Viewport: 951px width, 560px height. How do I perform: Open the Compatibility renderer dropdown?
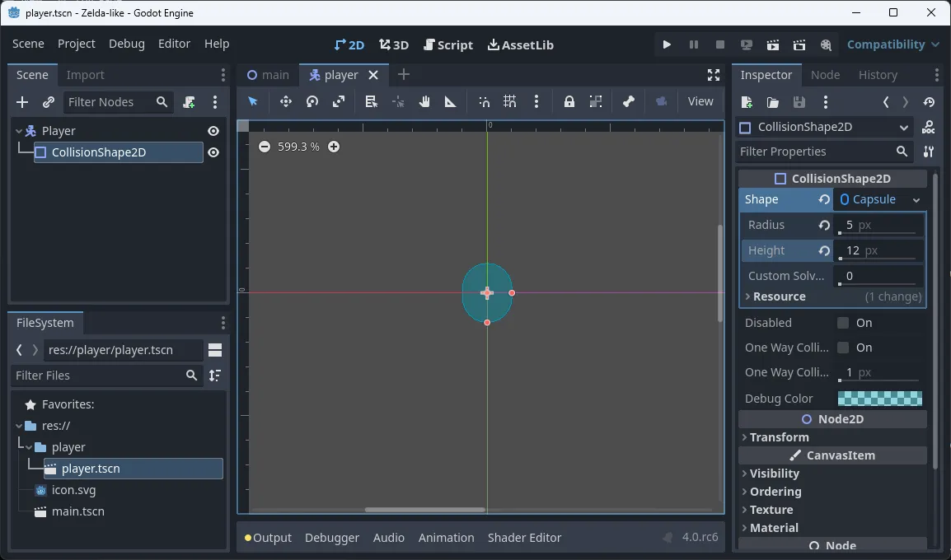pyautogui.click(x=892, y=44)
